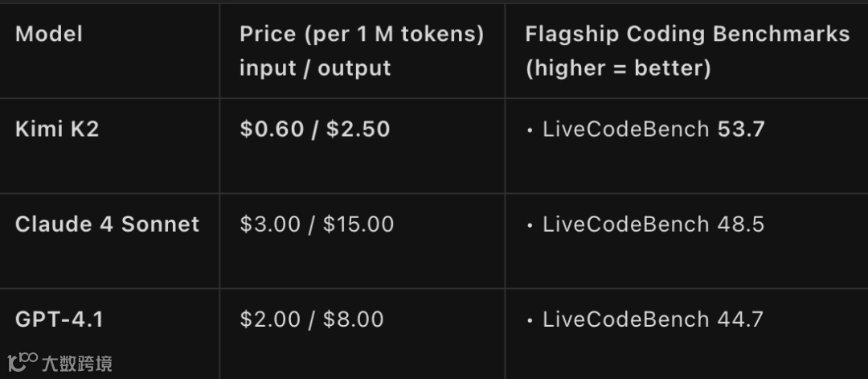Select LiveCodeBench 44.7 score
The height and width of the screenshot is (379, 868).
[x=653, y=319]
